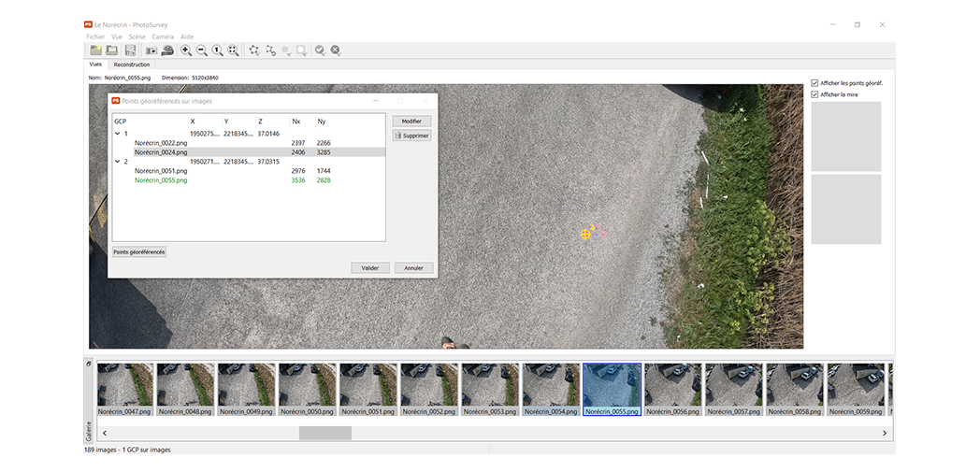The width and height of the screenshot is (980, 472).
Task: Collapse GCP 2 tree node
Action: (x=117, y=162)
